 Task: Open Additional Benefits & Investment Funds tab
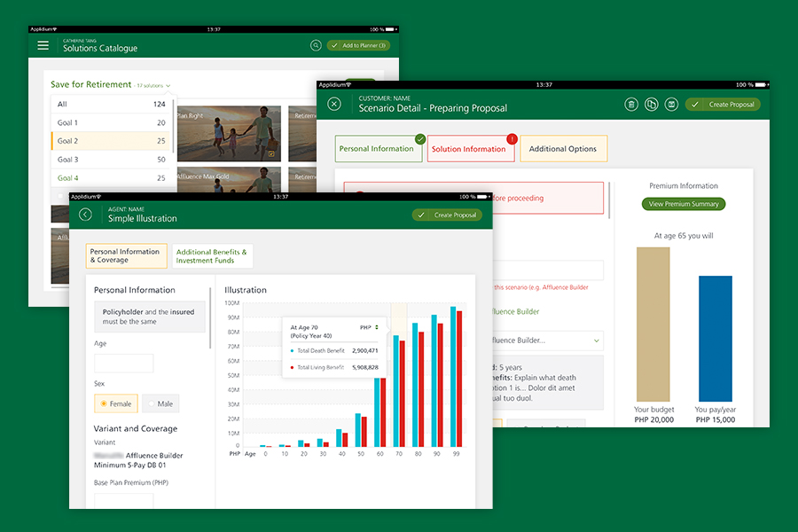pos(212,255)
